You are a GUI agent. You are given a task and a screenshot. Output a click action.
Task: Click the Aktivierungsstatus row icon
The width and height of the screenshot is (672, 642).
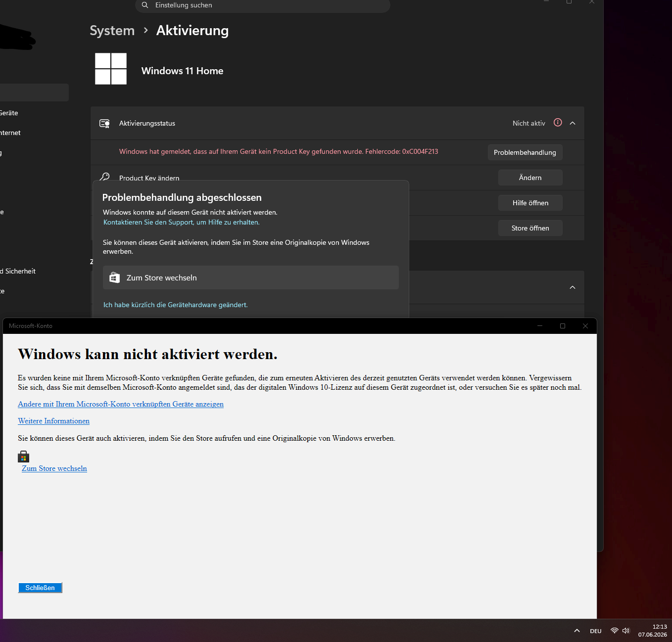point(104,123)
